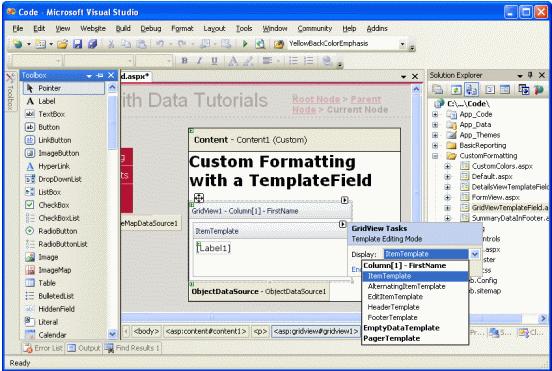Choose the RadioButtonList control in Toolbox

[x=64, y=244]
